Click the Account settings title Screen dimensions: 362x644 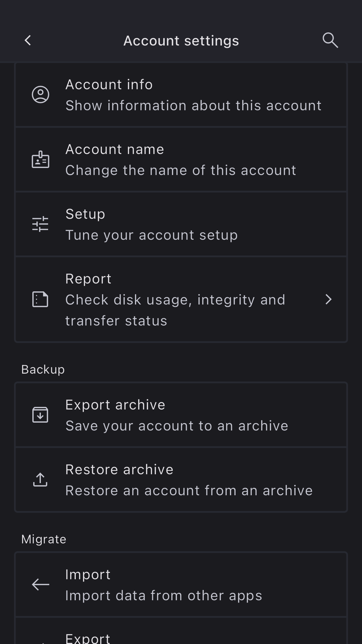tap(181, 41)
